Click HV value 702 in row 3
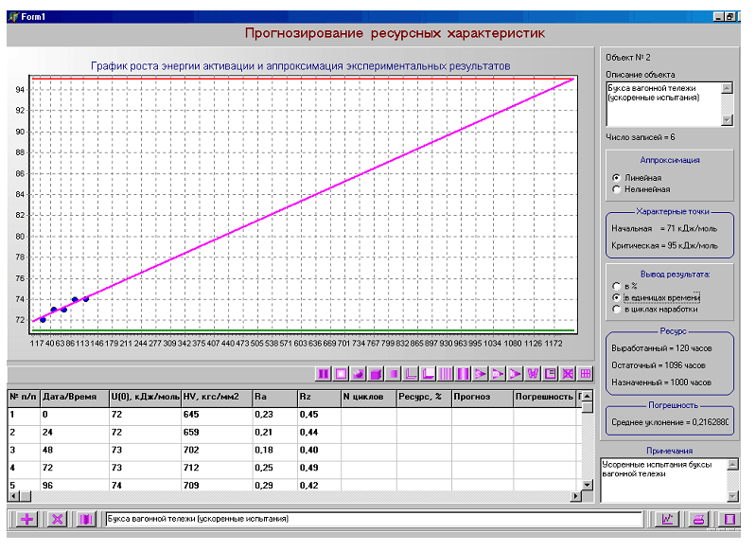Screen dimensions: 756x551 [x=191, y=450]
